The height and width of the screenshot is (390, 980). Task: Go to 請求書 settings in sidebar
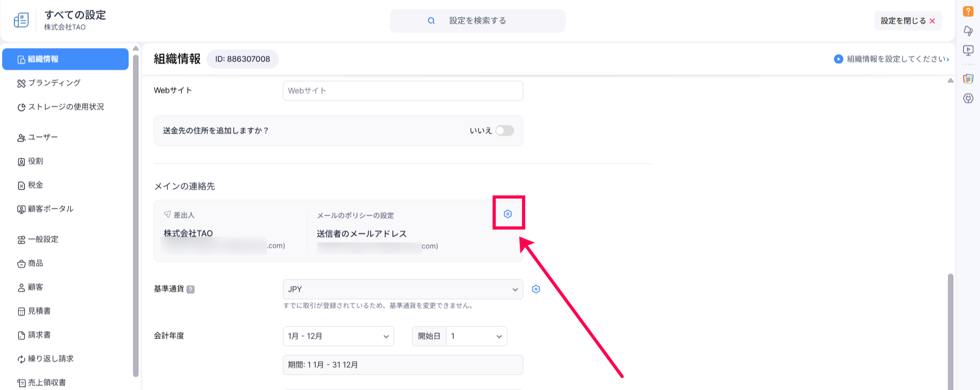(39, 335)
